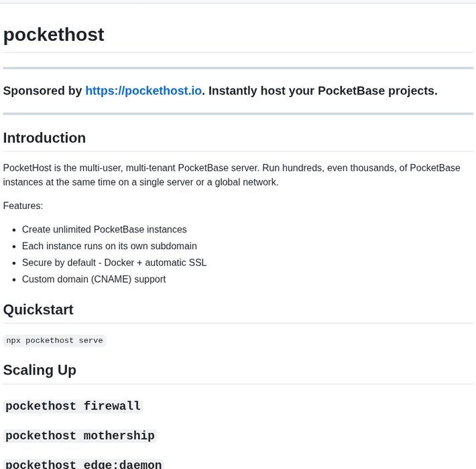Click 'Each instance runs on its own subdomain' bullet
476x469 pixels.
(109, 246)
